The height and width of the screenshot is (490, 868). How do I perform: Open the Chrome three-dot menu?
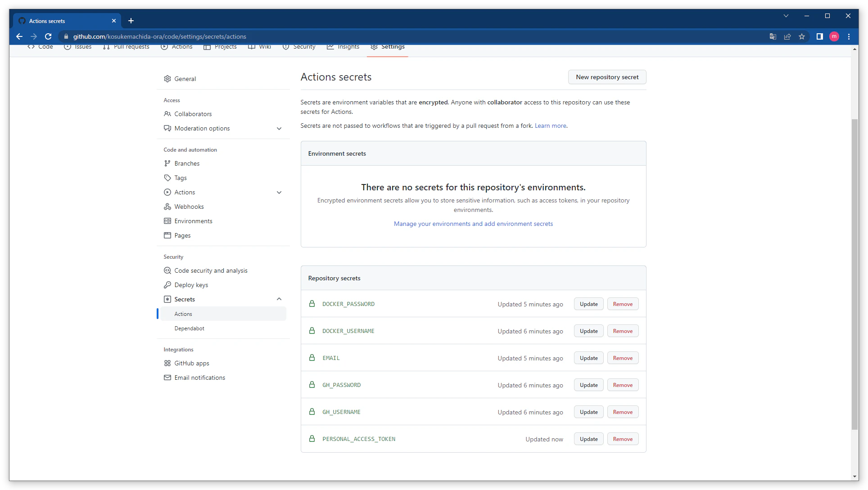pos(849,36)
